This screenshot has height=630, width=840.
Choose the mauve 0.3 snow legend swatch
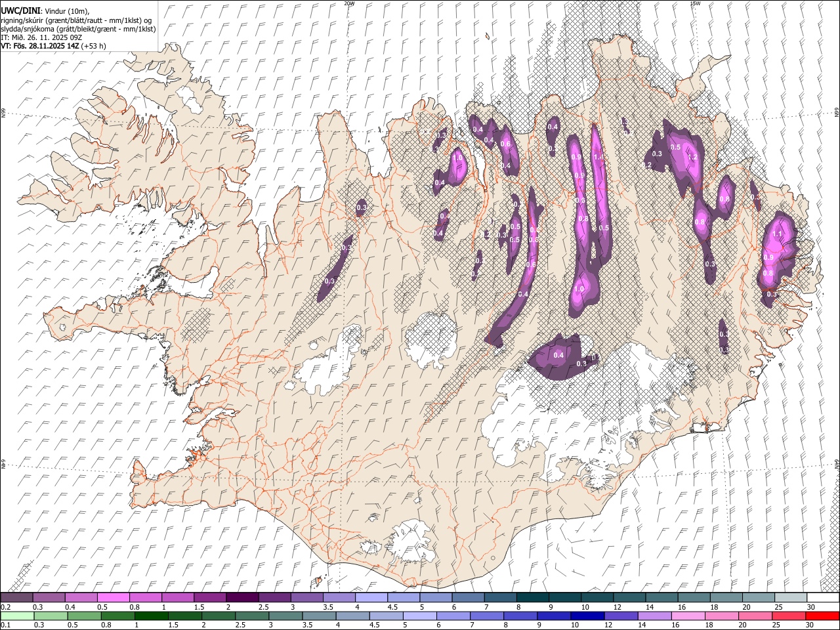click(x=49, y=598)
